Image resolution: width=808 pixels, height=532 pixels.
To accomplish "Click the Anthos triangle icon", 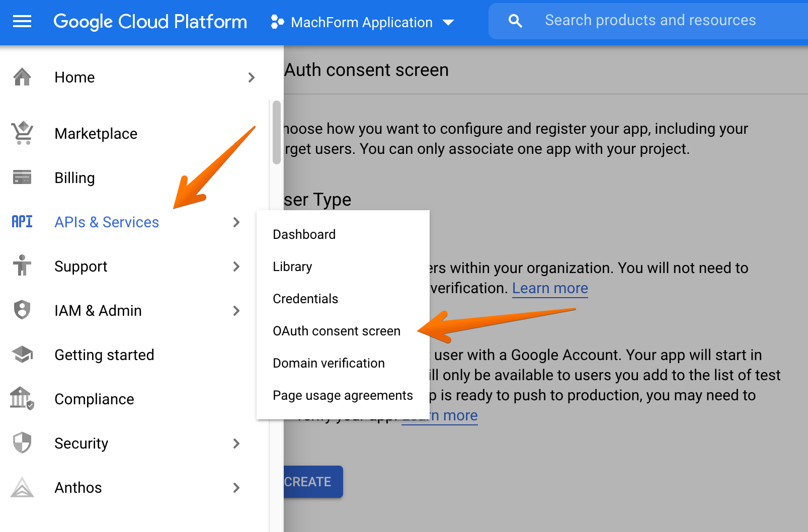I will point(22,487).
